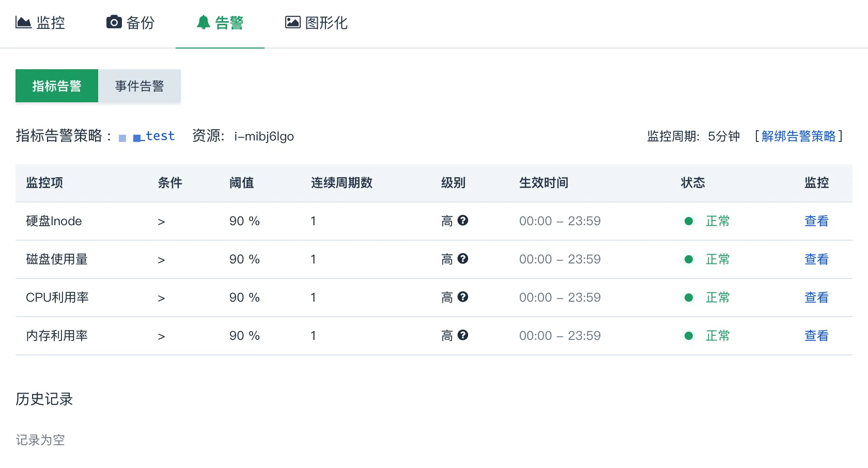Click the camera icon beside 备份
Screen dimensions: 868x468
(x=114, y=22)
